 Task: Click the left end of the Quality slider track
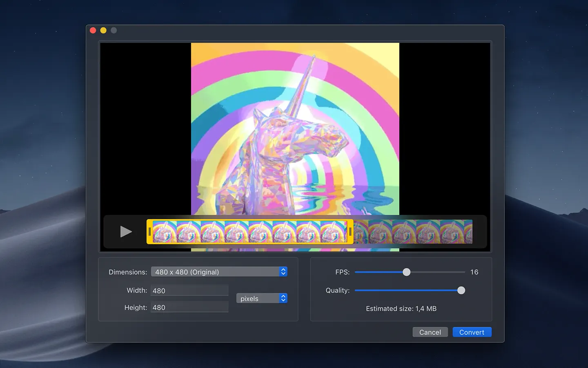pyautogui.click(x=357, y=290)
